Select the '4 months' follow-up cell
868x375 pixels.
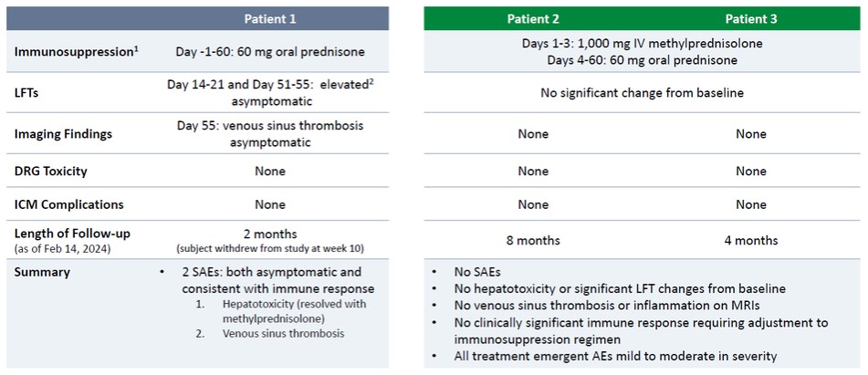click(751, 241)
